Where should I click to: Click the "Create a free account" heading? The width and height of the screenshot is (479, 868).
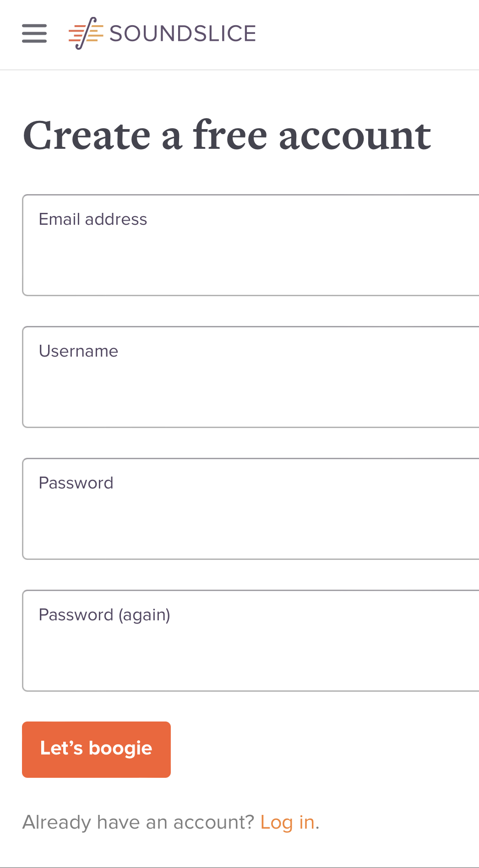[x=227, y=136]
